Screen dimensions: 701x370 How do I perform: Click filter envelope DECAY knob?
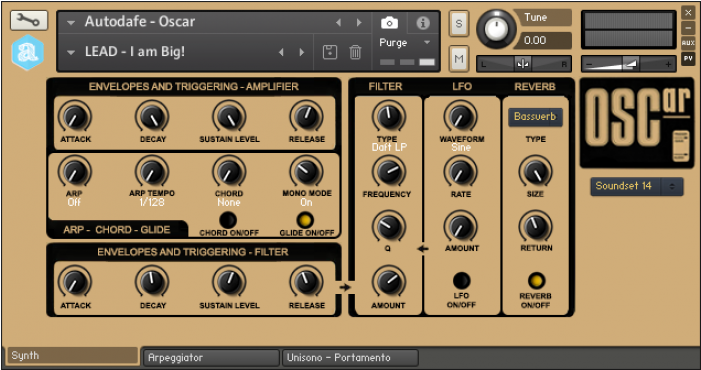(152, 282)
